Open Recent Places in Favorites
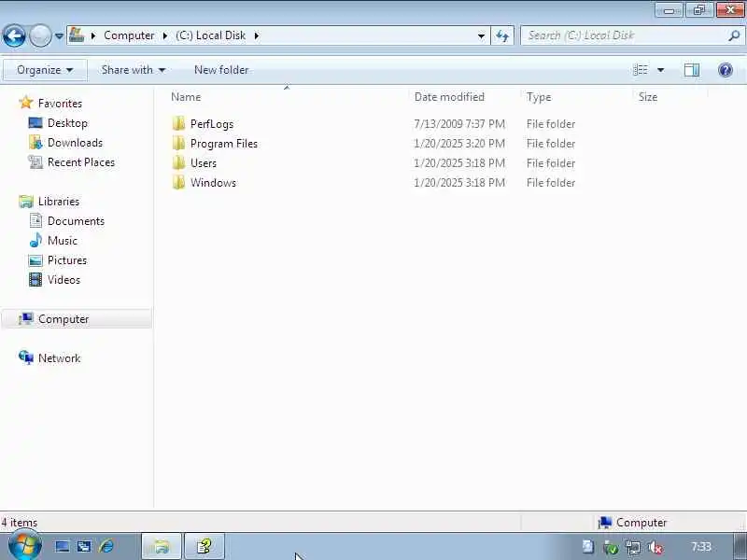747x560 pixels. (81, 161)
